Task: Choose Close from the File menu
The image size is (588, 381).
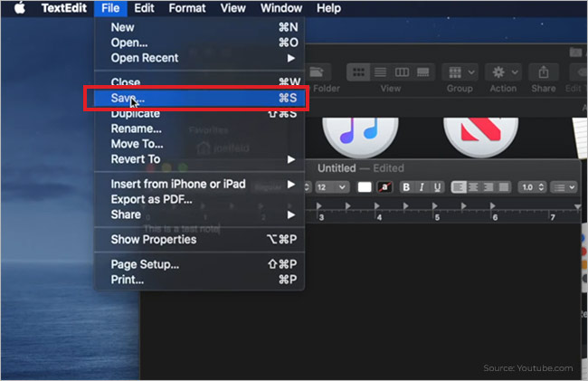Action: 200,81
